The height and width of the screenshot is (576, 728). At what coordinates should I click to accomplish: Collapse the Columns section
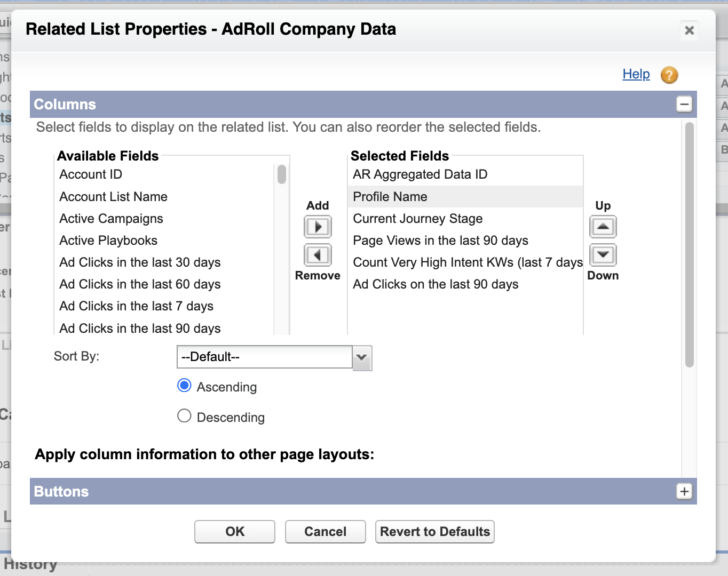click(x=684, y=104)
